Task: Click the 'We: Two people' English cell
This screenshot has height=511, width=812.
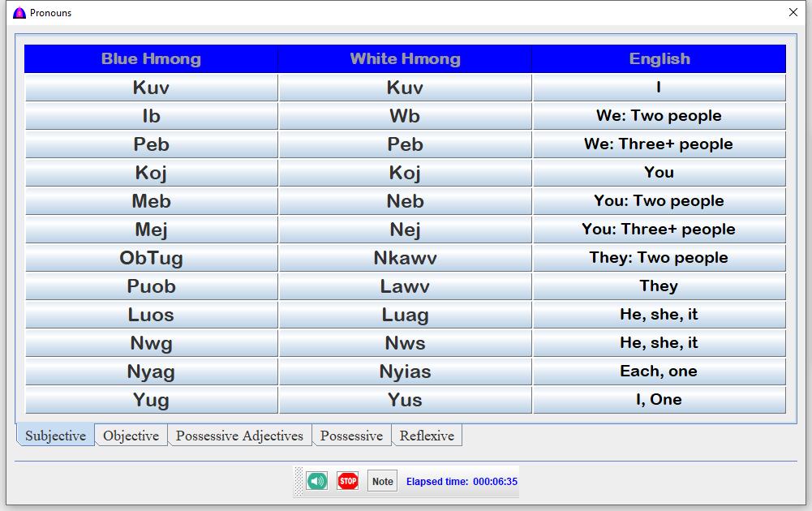Action: click(659, 116)
